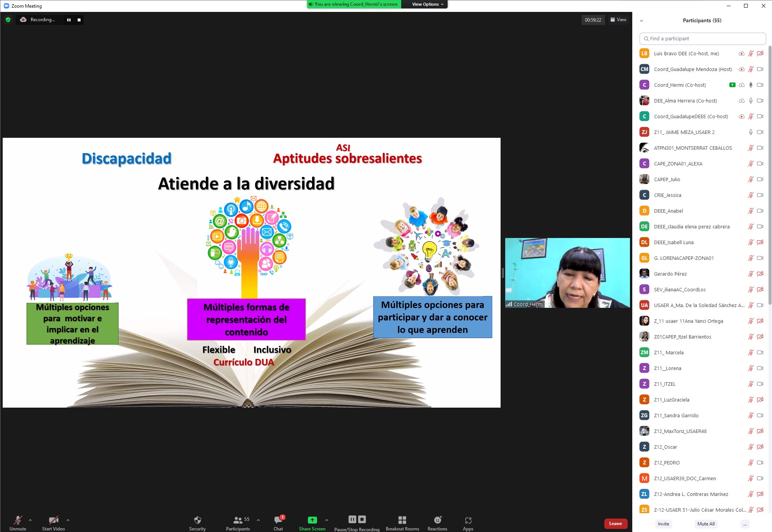Open the Reactions emoji icon

coord(437,520)
